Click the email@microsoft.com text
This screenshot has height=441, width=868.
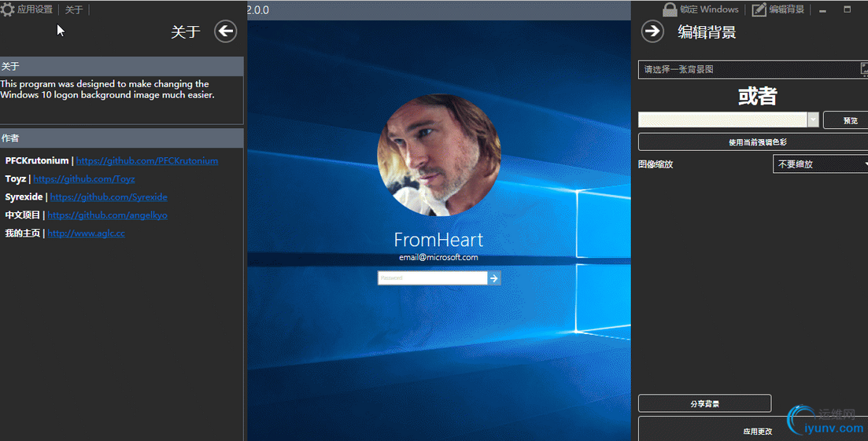pyautogui.click(x=438, y=257)
